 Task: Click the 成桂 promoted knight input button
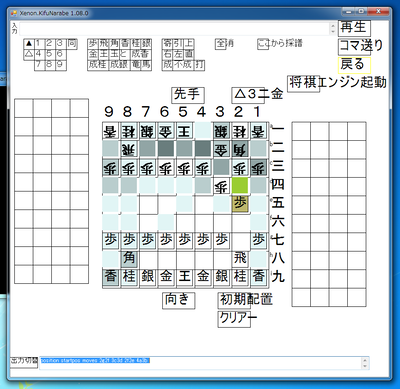pos(98,65)
